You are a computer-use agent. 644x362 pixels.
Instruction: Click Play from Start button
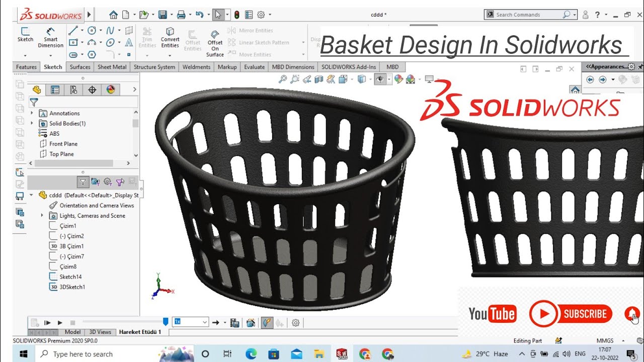point(47,323)
